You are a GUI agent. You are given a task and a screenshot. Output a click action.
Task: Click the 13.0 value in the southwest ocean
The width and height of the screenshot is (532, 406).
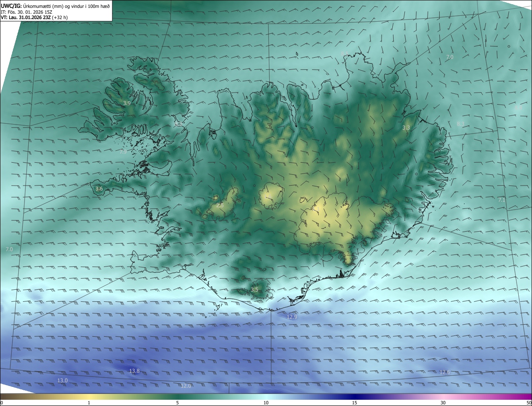tap(62, 380)
